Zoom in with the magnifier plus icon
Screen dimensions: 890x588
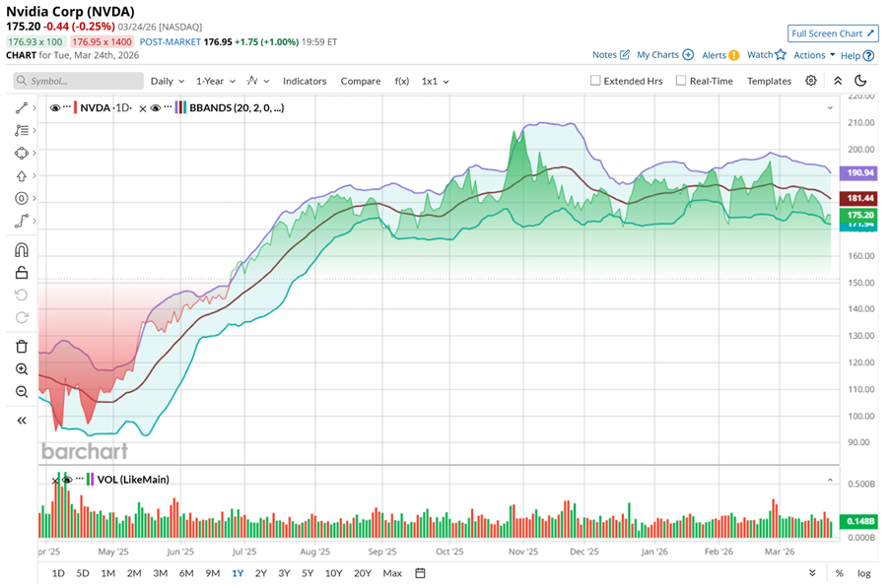coord(22,369)
